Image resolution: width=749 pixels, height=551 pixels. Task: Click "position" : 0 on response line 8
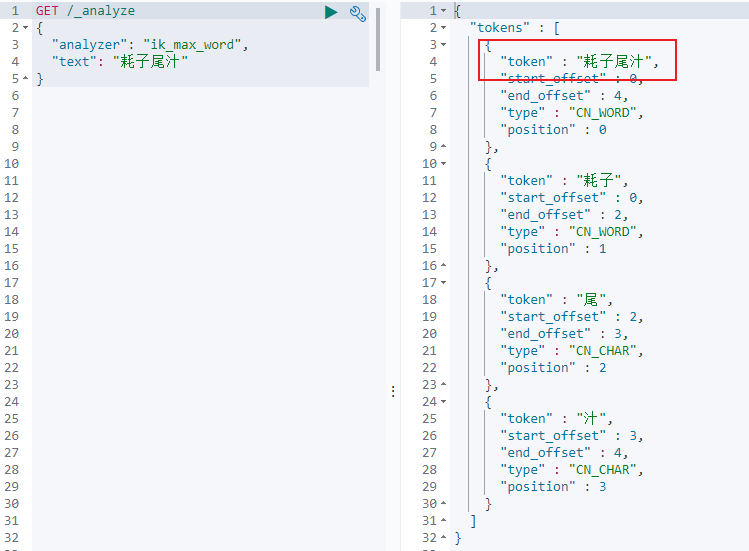pos(553,130)
